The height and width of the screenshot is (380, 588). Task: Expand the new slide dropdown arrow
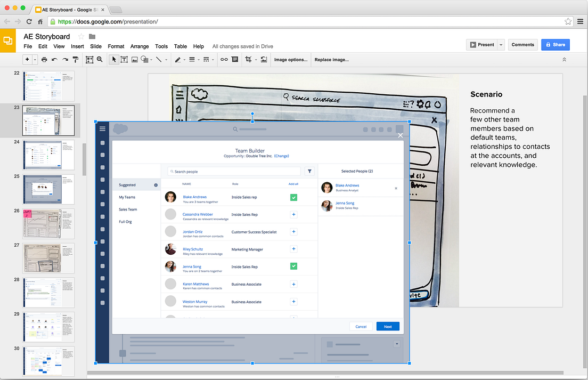click(35, 60)
